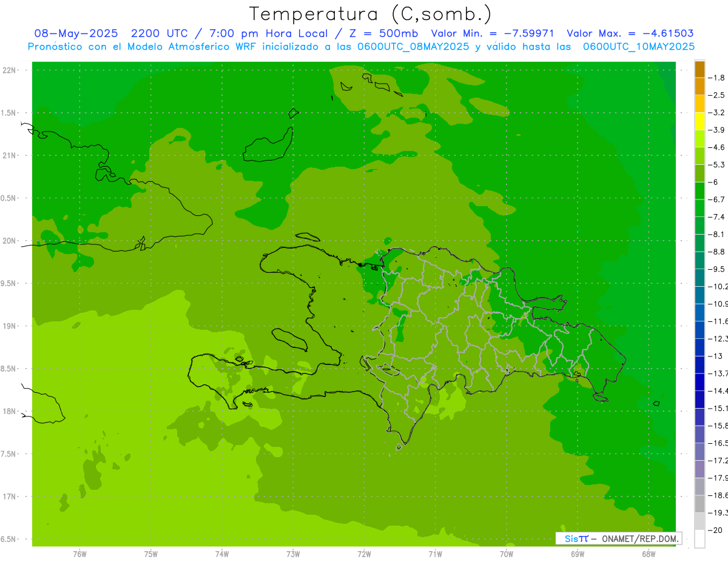This screenshot has width=728, height=562.
Task: Click the '-14.4' colorbar label
Action: point(718,390)
